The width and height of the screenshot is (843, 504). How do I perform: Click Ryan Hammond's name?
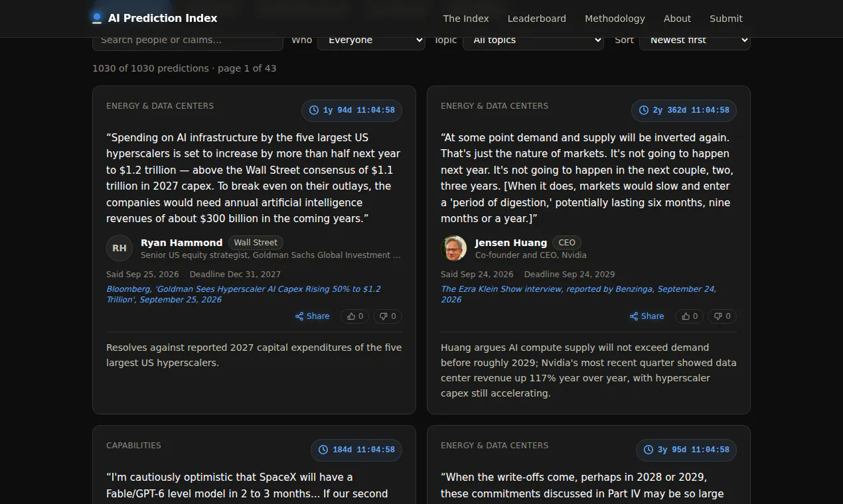(181, 243)
